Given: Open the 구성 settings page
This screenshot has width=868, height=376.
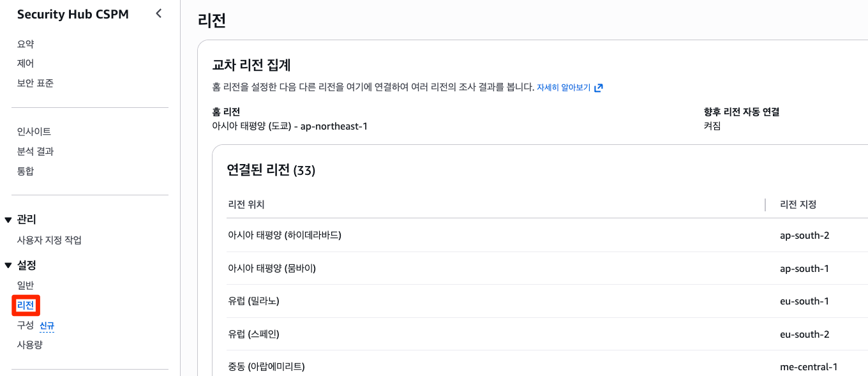Looking at the screenshot, I should click(x=26, y=326).
